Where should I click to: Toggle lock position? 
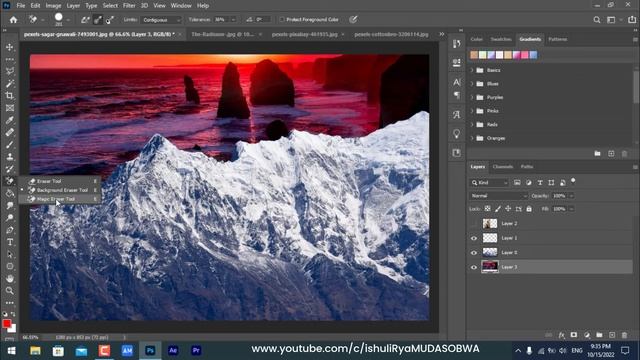point(508,209)
